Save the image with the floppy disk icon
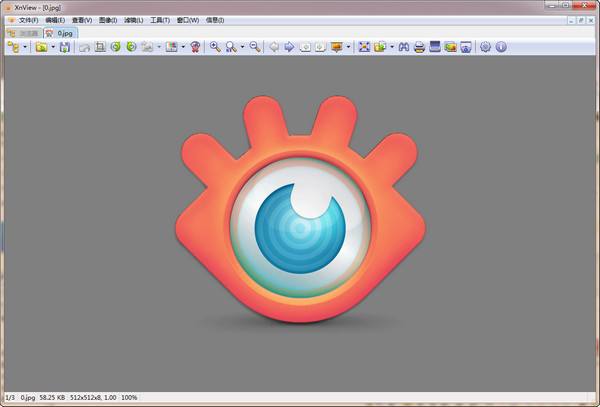Viewport: 600px width, 407px height. (65, 47)
